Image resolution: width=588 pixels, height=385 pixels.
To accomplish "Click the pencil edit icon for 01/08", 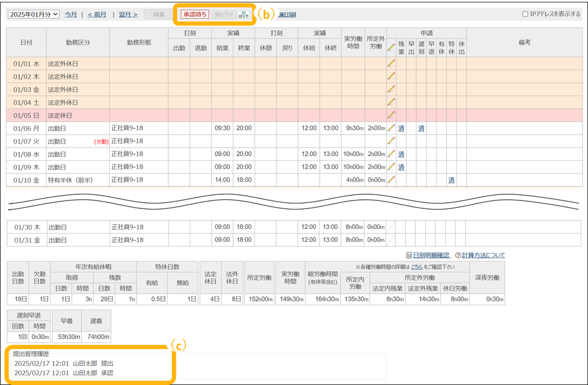I will [x=391, y=154].
